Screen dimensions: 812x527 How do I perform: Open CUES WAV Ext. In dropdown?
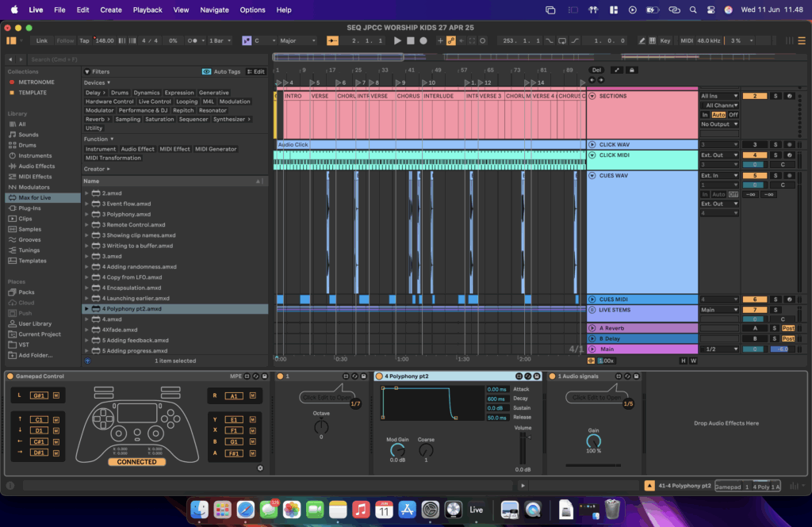718,175
